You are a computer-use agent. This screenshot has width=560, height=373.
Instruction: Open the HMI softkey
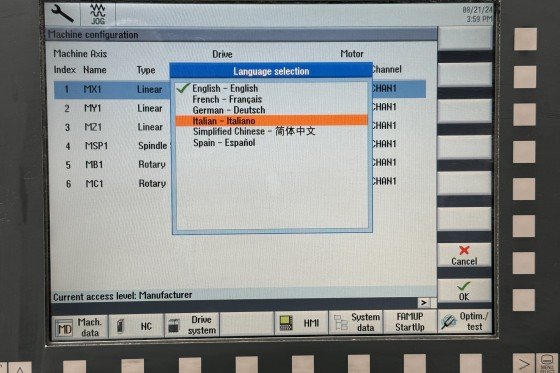300,323
